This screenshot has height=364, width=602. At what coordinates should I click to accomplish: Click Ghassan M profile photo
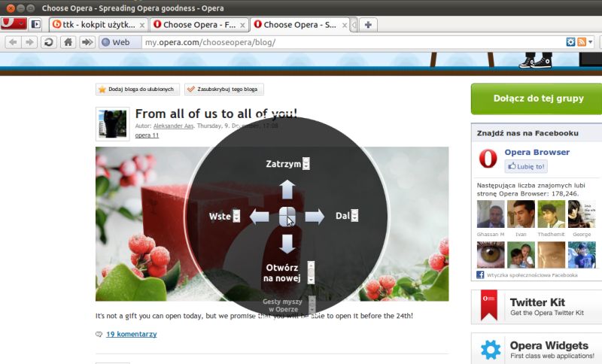click(491, 214)
